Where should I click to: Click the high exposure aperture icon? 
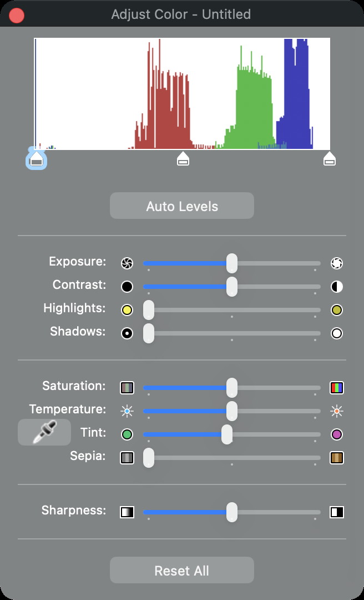point(336,263)
